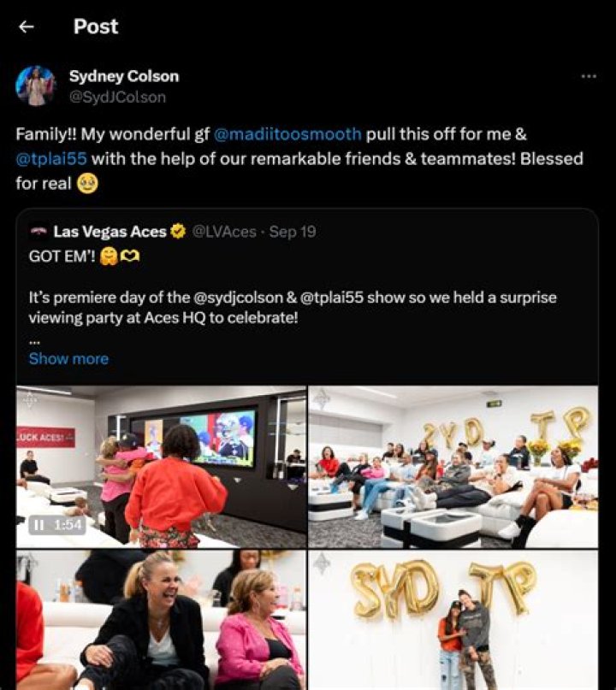Open the @madiitoosmooth mention
616x690 pixels.
pyautogui.click(x=287, y=133)
